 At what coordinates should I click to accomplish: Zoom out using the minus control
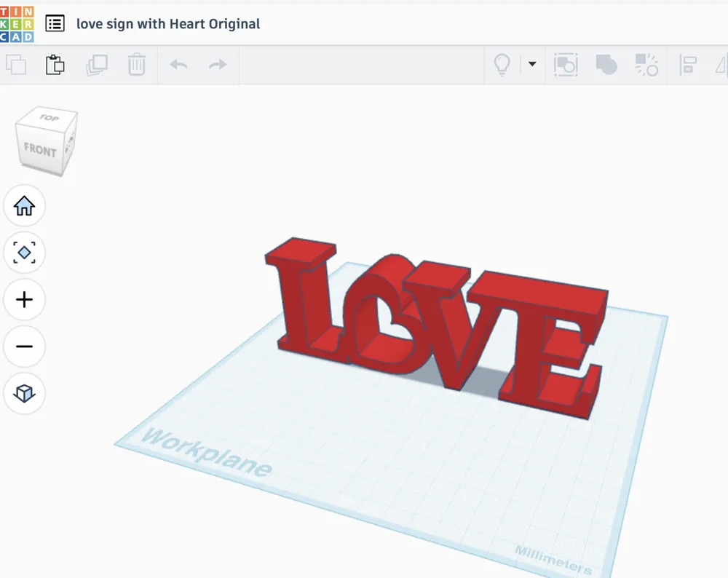click(24, 347)
